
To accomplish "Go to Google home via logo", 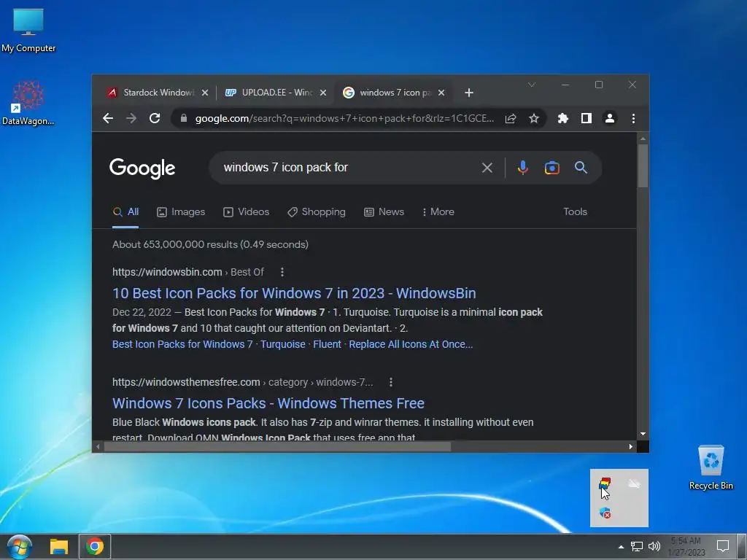I will tap(142, 168).
